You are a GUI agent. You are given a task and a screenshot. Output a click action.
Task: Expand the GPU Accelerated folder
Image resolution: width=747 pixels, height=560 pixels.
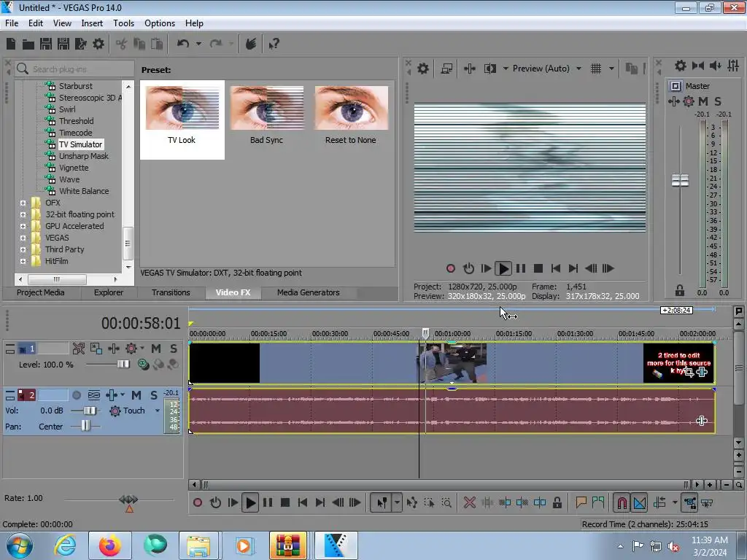click(x=23, y=226)
